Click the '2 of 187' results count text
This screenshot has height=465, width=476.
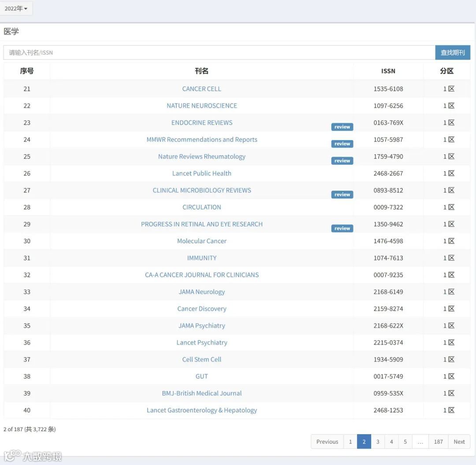[x=30, y=429]
